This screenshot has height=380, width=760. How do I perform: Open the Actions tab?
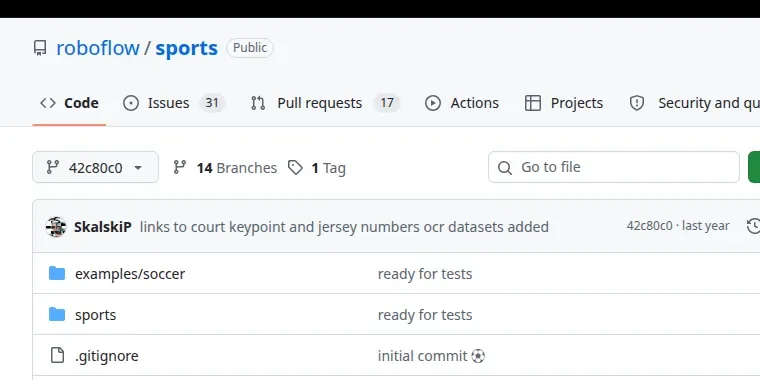coord(461,103)
